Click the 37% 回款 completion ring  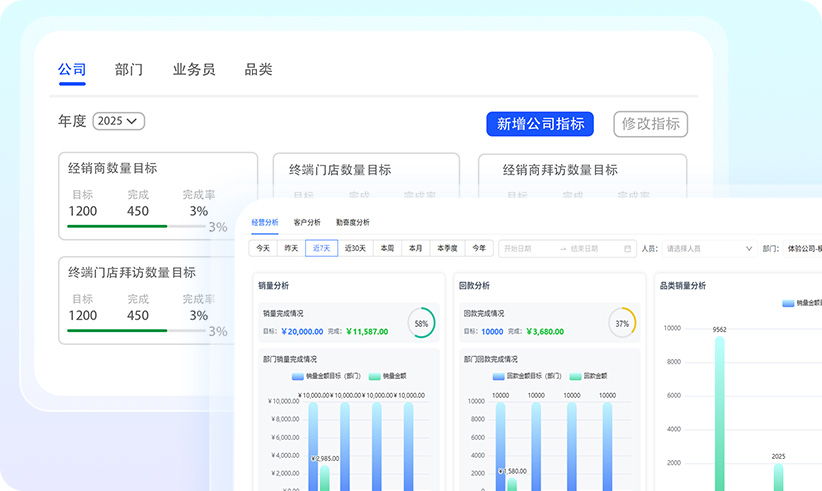click(622, 323)
